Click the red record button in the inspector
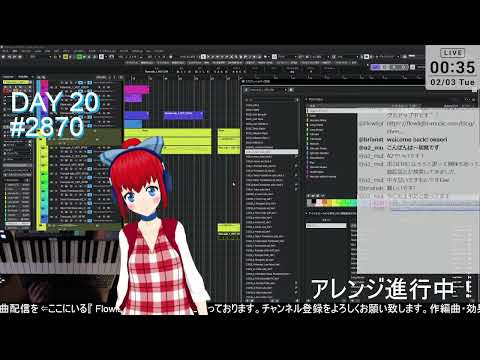This screenshot has width=480, height=360. [x=6, y=90]
